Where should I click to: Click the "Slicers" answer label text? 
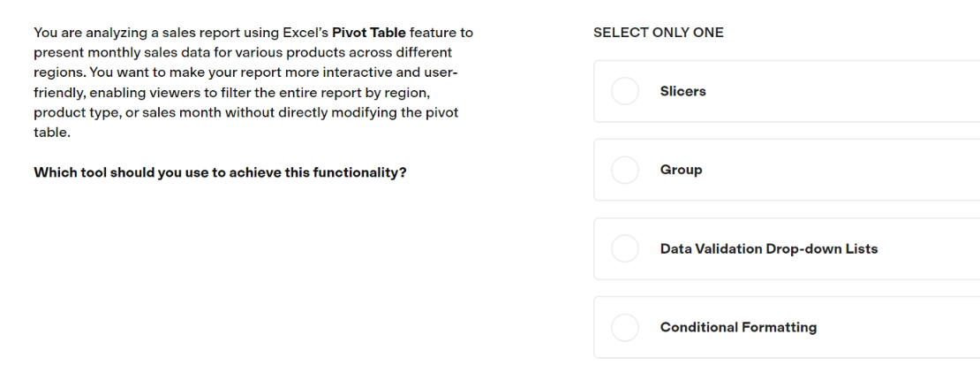tap(682, 91)
